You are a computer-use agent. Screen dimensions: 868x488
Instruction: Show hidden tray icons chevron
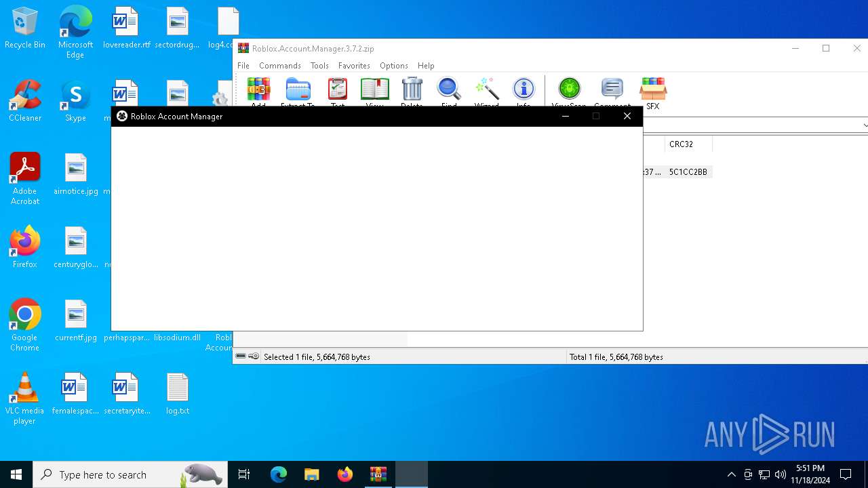pos(731,474)
